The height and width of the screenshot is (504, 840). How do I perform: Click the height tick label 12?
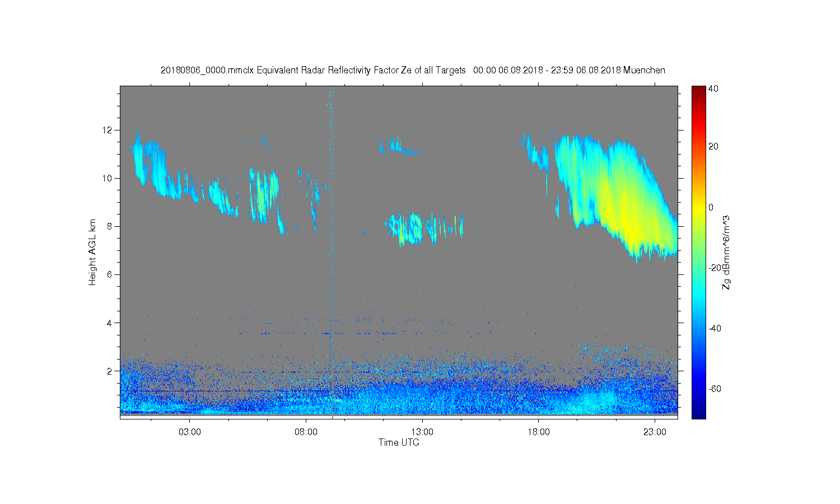tap(108, 130)
